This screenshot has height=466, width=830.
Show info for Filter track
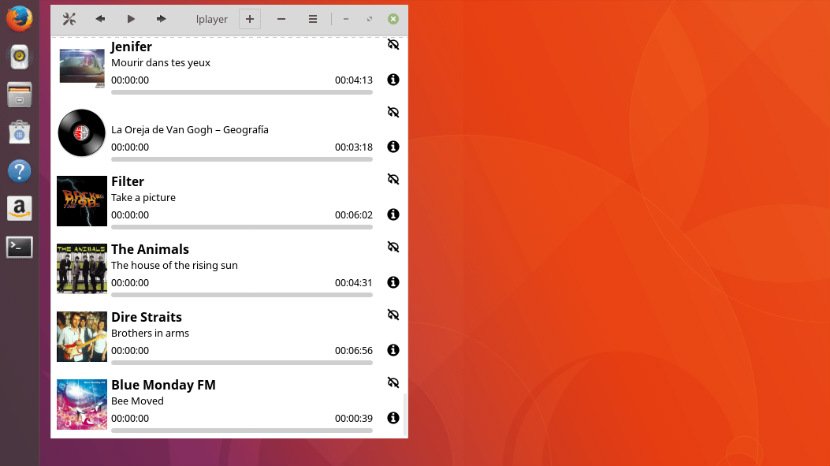click(393, 214)
